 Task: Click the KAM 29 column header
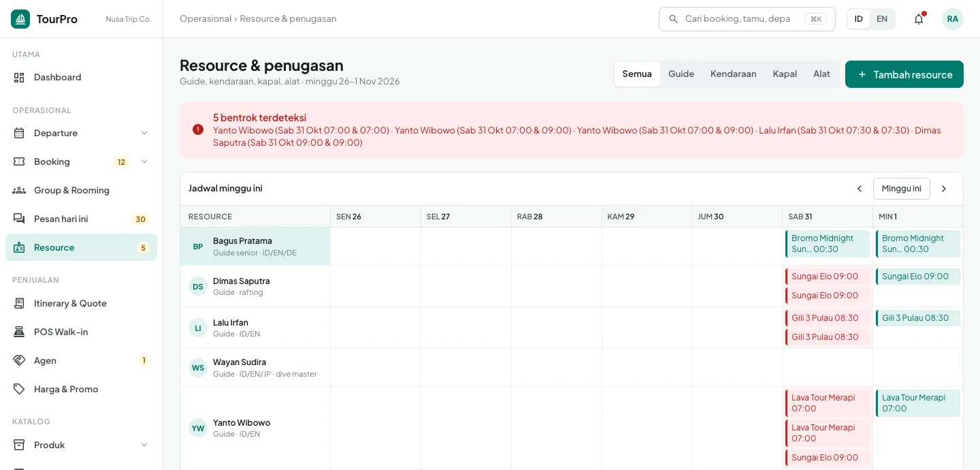click(647, 217)
